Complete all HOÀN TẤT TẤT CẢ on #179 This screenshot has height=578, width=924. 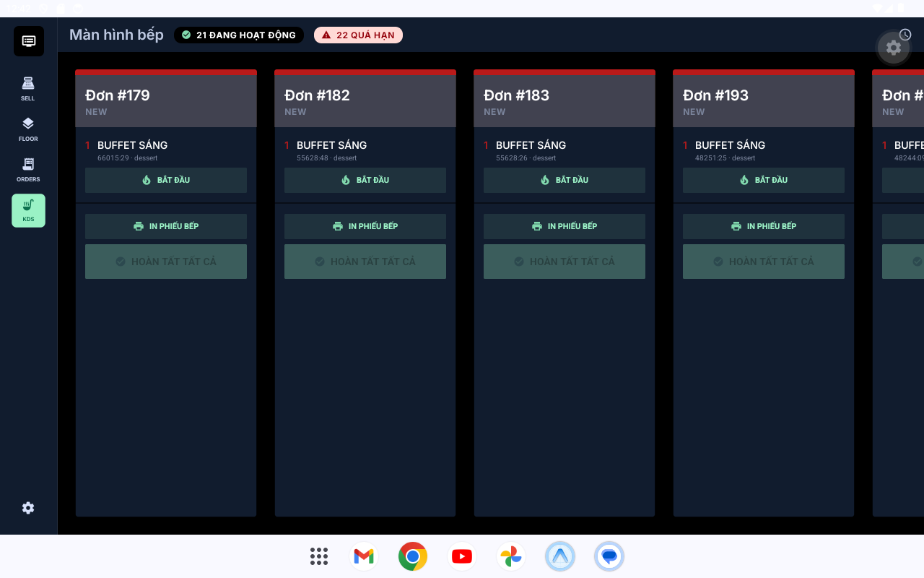(x=166, y=262)
